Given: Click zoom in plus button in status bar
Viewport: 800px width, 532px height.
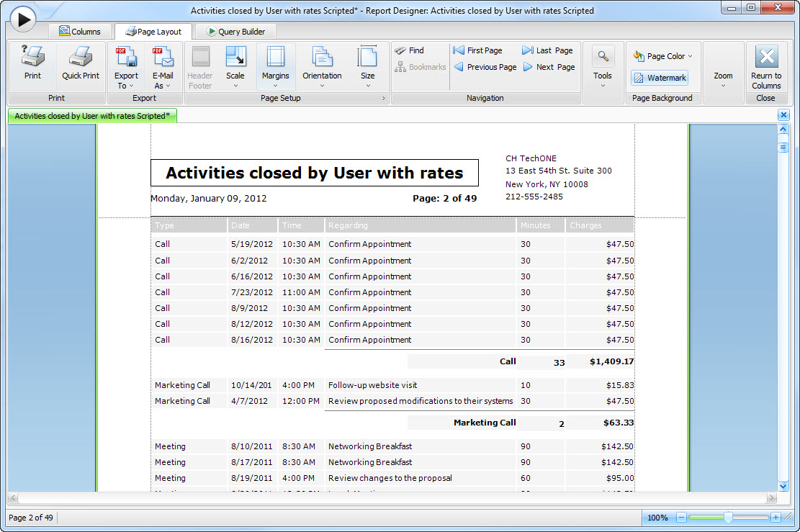Looking at the screenshot, I should tap(776, 517).
